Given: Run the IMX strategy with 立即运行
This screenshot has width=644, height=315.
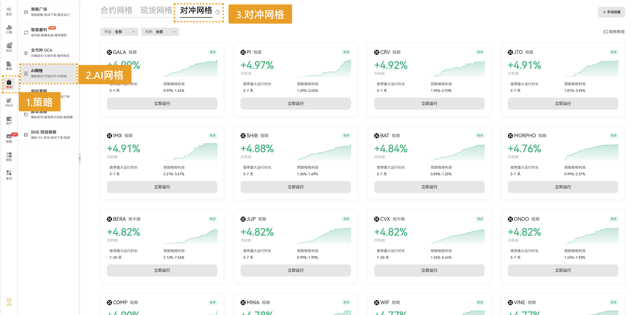Looking at the screenshot, I should tap(162, 187).
